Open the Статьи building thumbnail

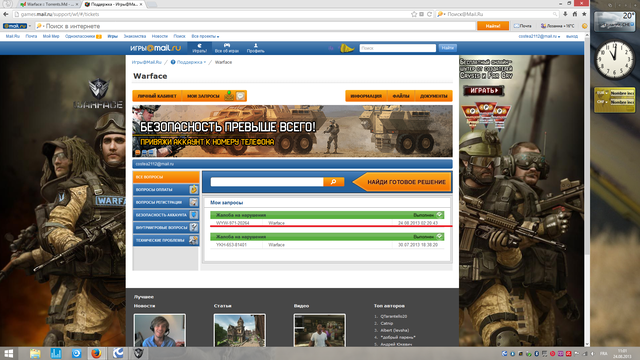click(x=240, y=330)
